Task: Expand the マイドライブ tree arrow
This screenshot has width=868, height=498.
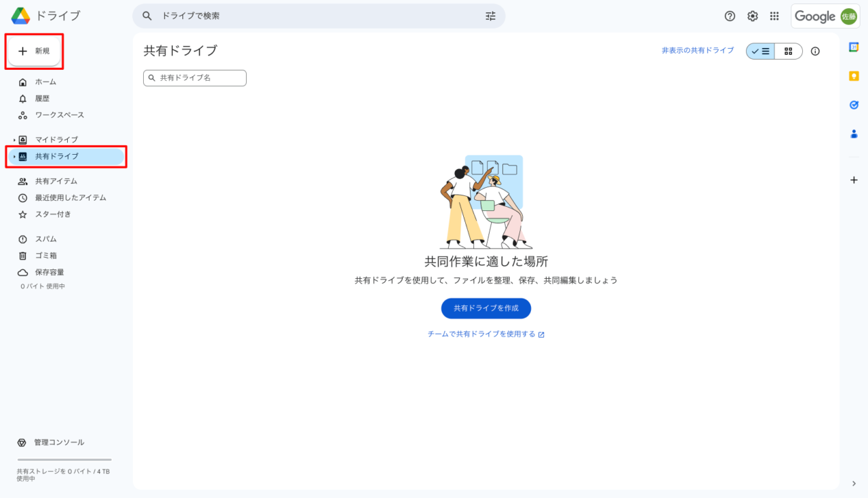Action: pyautogui.click(x=14, y=140)
